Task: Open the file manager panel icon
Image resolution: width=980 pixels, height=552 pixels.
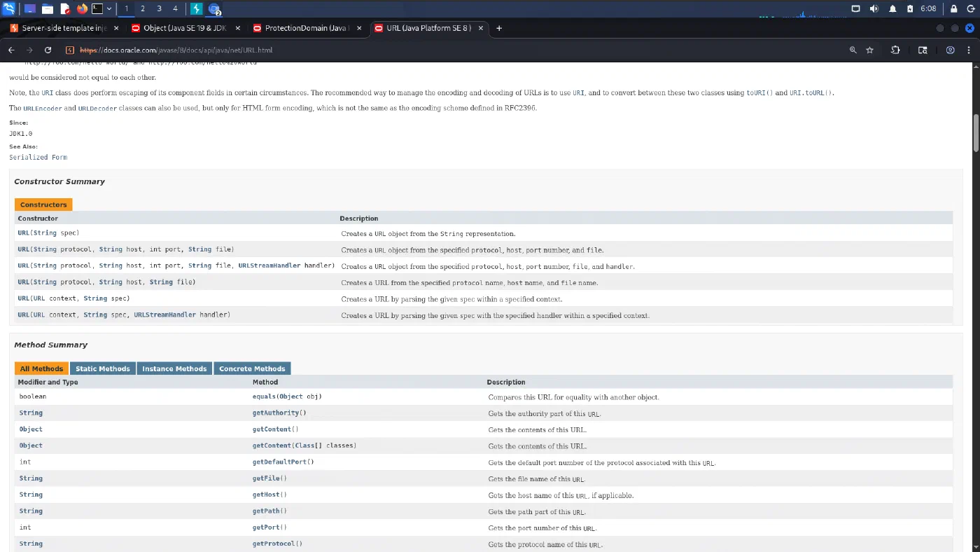Action: pos(48,8)
